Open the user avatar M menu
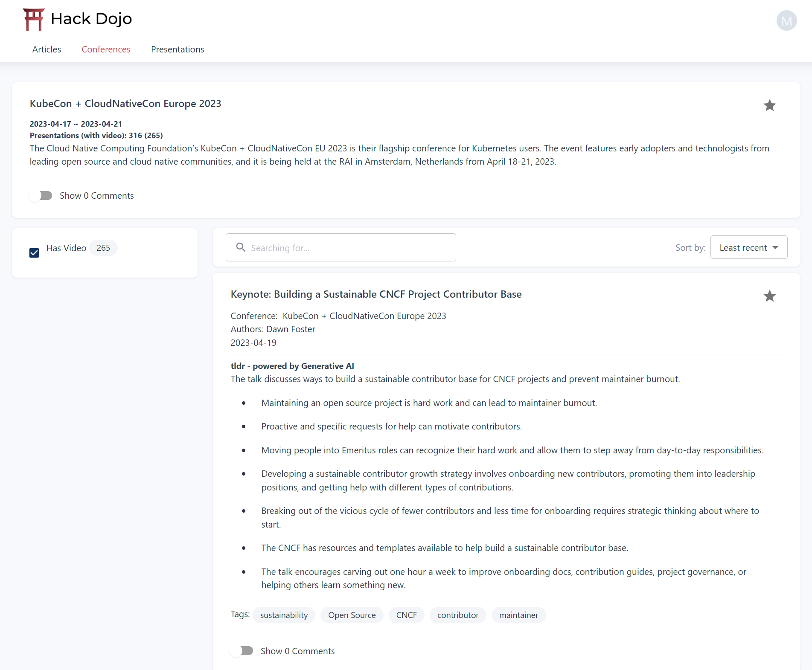This screenshot has width=812, height=670. click(786, 20)
